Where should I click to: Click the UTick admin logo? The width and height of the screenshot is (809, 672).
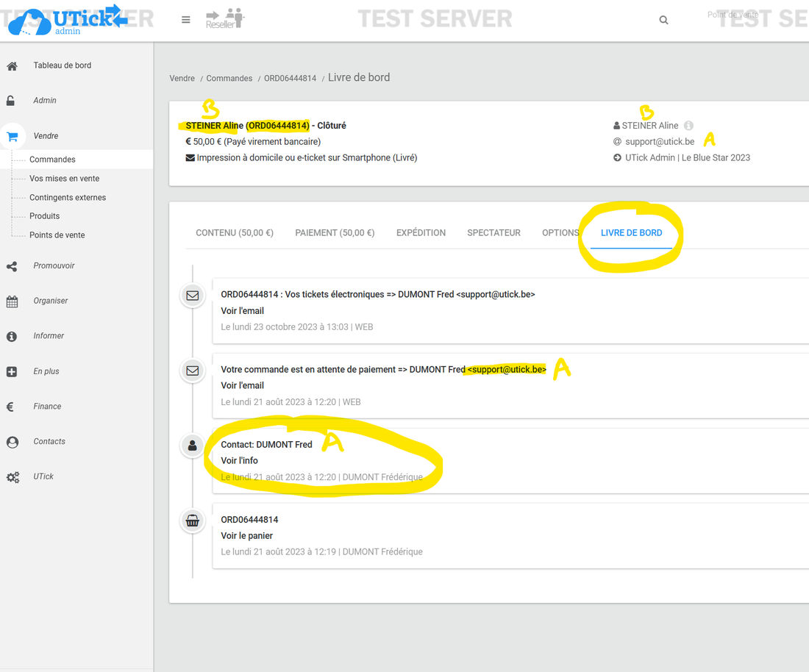68,20
